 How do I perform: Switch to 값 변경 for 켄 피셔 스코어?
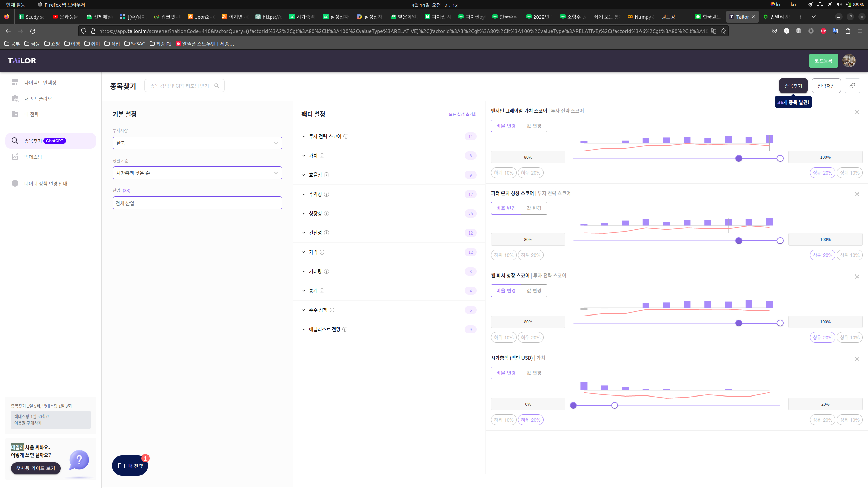tap(534, 290)
